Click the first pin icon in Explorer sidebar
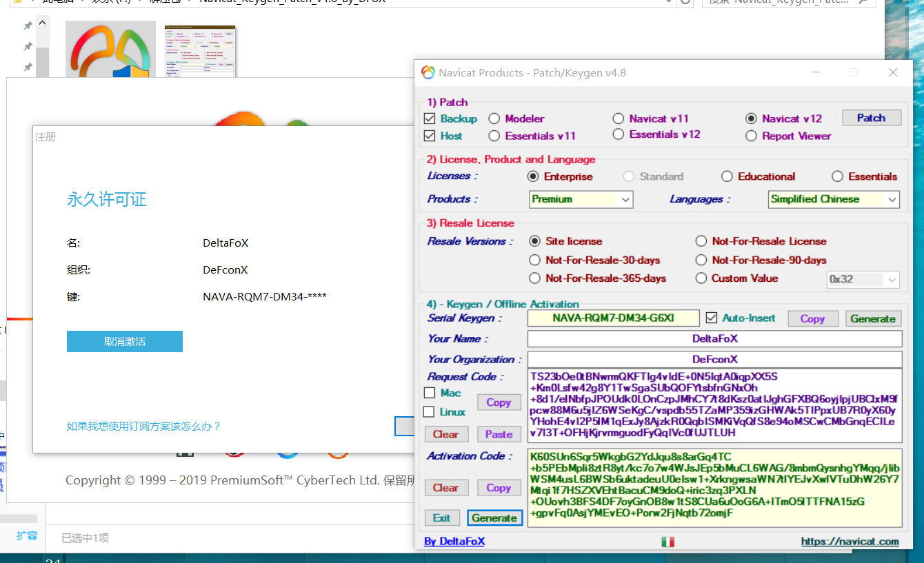 (x=28, y=25)
